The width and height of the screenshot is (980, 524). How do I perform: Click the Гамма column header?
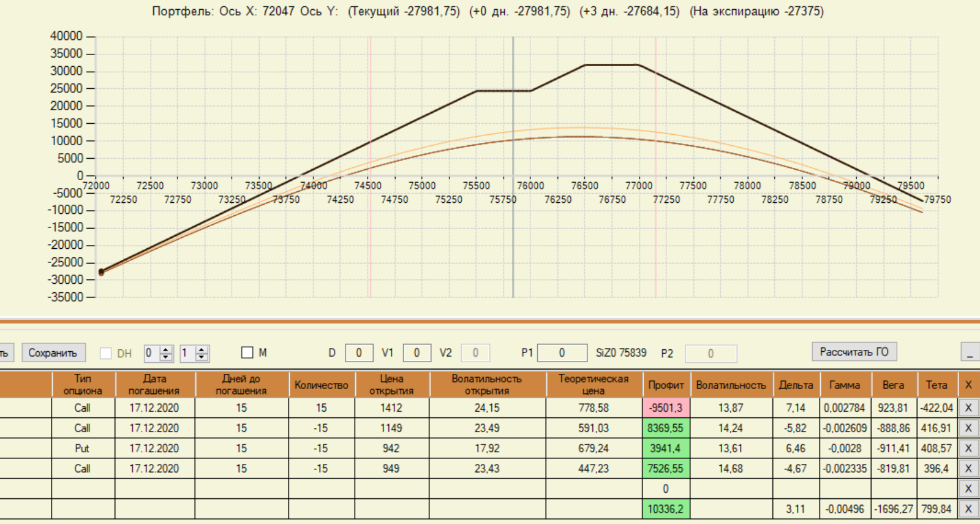[845, 385]
